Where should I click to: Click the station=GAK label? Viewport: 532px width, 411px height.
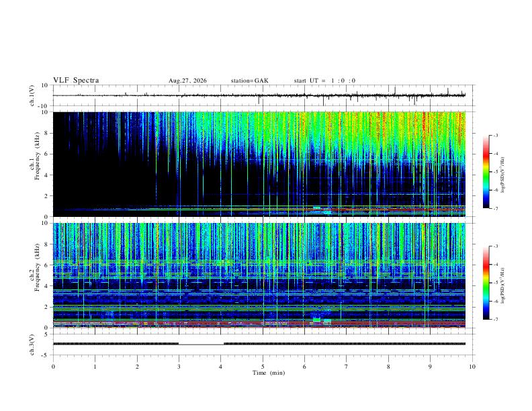coord(249,81)
